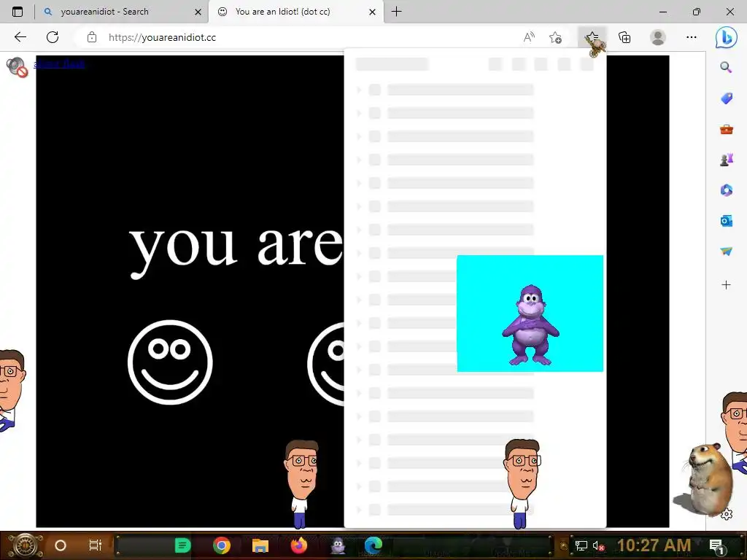View site information lock icon

[x=92, y=37]
